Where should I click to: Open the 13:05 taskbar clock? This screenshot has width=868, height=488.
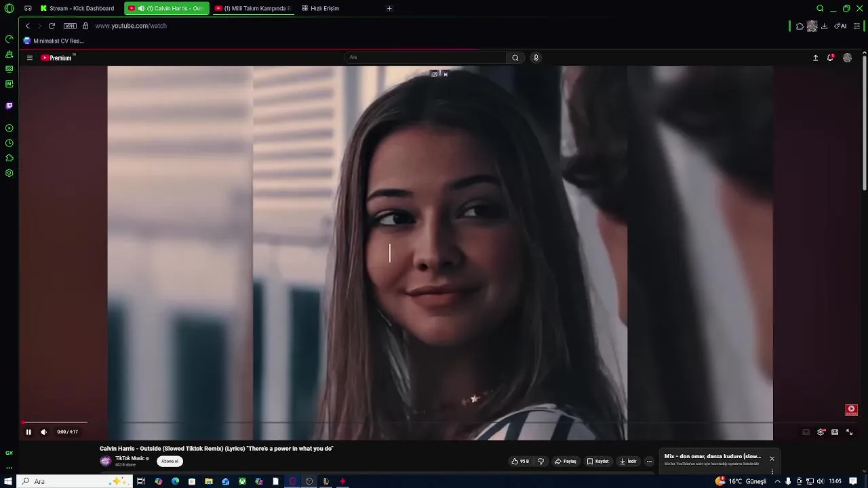point(835,481)
